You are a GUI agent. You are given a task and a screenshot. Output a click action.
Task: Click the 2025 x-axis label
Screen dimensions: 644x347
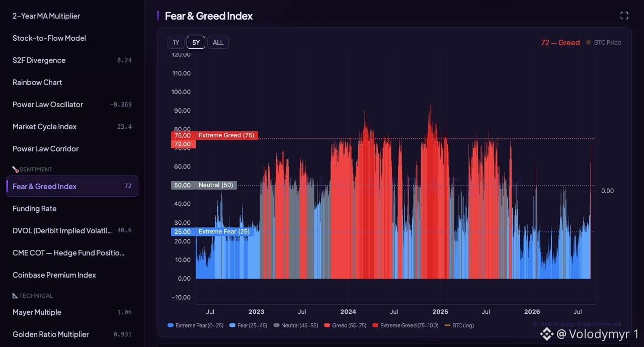tap(440, 312)
